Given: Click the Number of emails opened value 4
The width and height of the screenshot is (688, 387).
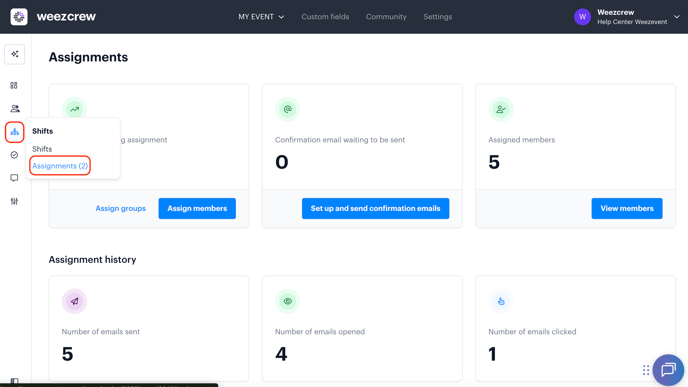Looking at the screenshot, I should (281, 354).
